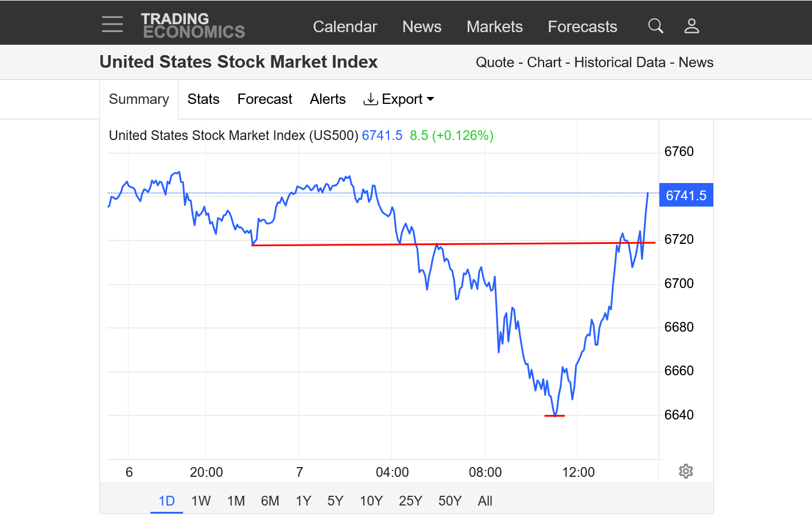The height and width of the screenshot is (517, 812).
Task: Open the Historical Data link
Action: (x=620, y=63)
